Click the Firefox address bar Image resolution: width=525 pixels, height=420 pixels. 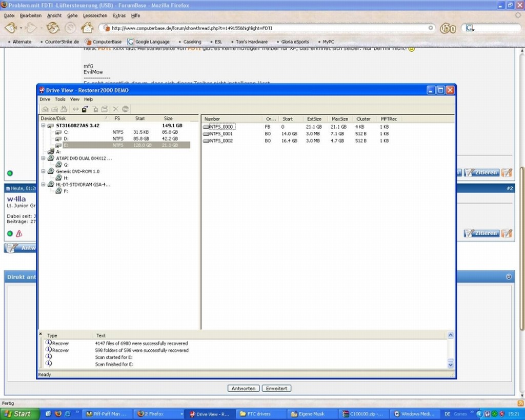[267, 29]
